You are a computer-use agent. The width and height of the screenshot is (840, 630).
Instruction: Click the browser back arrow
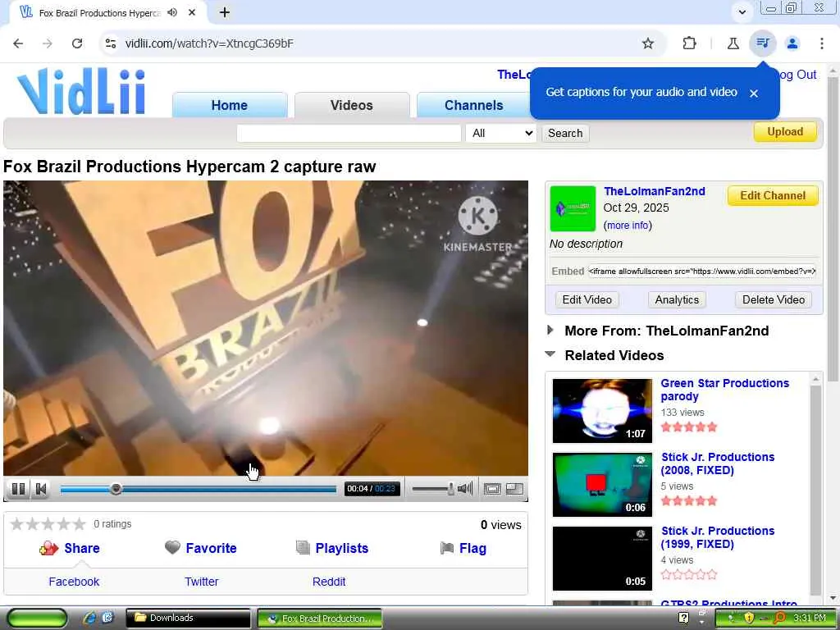pos(18,43)
